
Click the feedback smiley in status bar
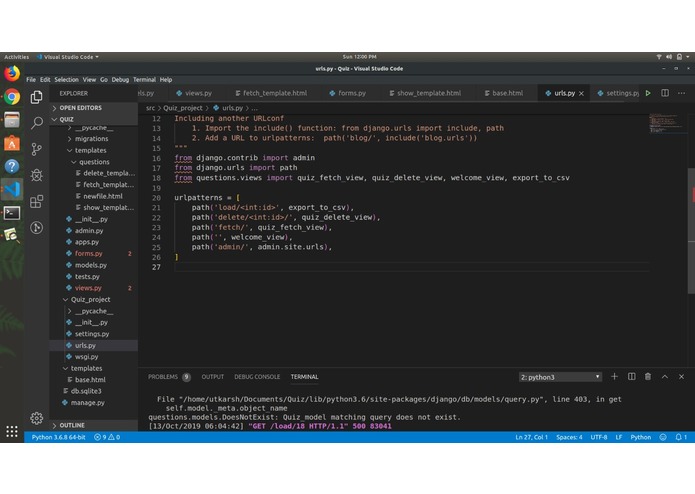663,437
